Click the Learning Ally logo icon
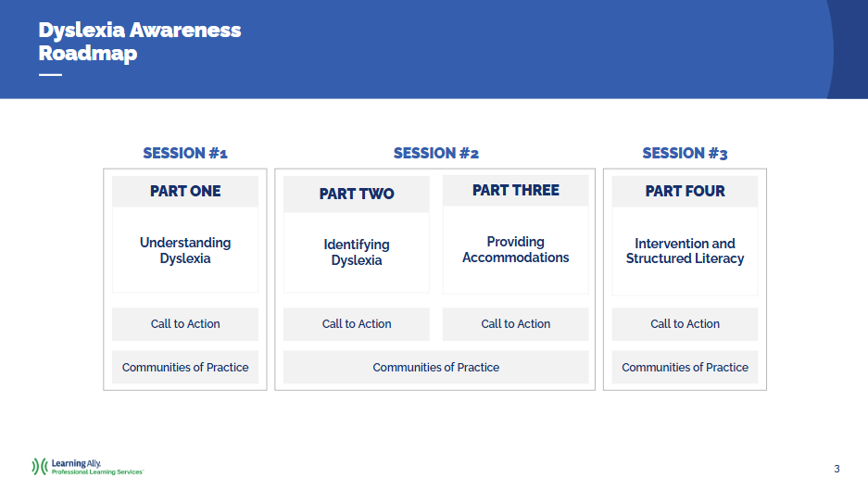This screenshot has height=490, width=868. tap(40, 466)
